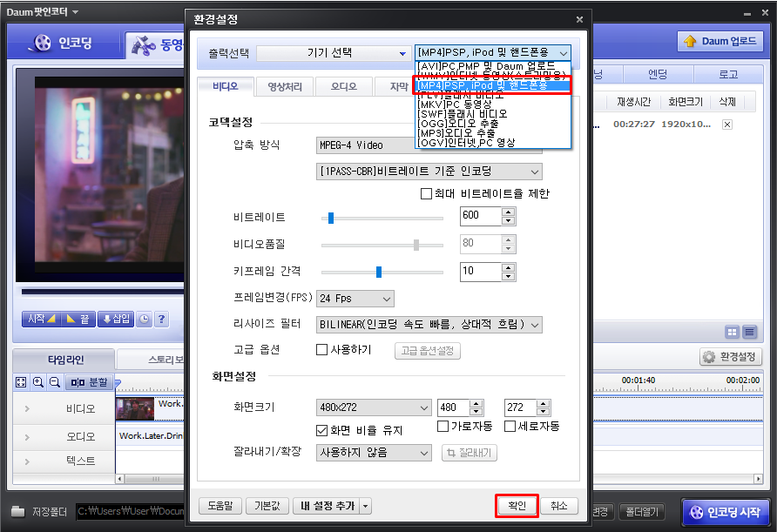Click the 키프레임 간격 slider handle

point(379,272)
